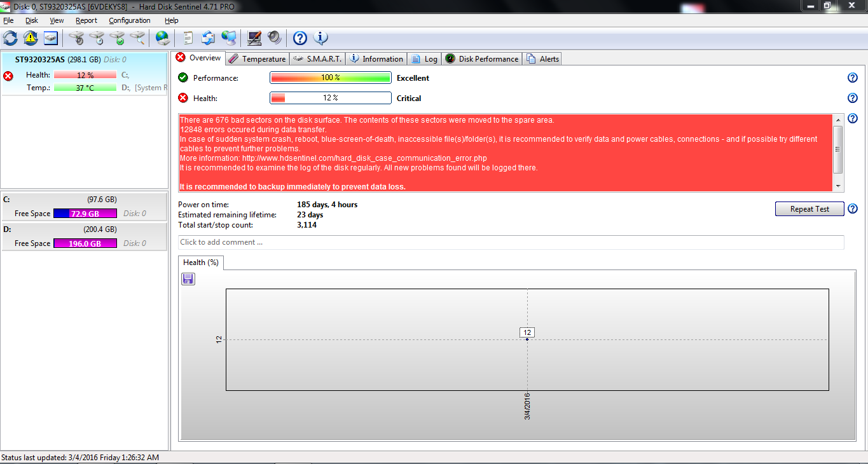
Task: Open the Report menu
Action: (86, 20)
